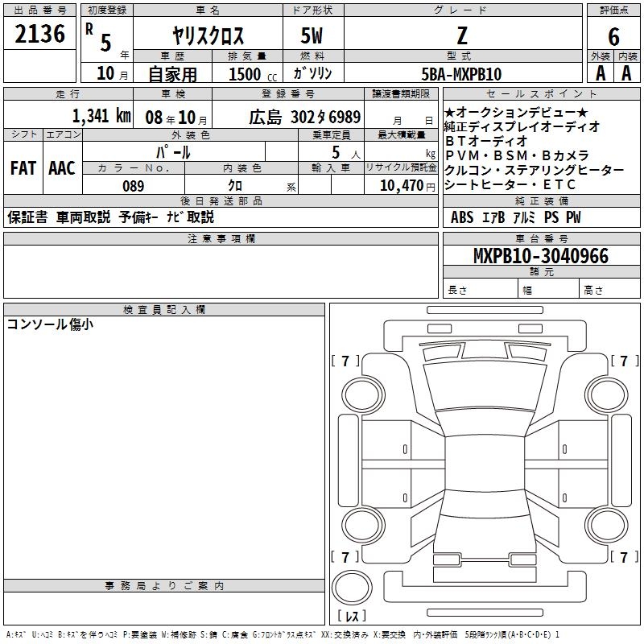Screen dimensions: 644x644
Task: Select the sales point クルコン・ステアリングヒーター
Action: (535, 170)
